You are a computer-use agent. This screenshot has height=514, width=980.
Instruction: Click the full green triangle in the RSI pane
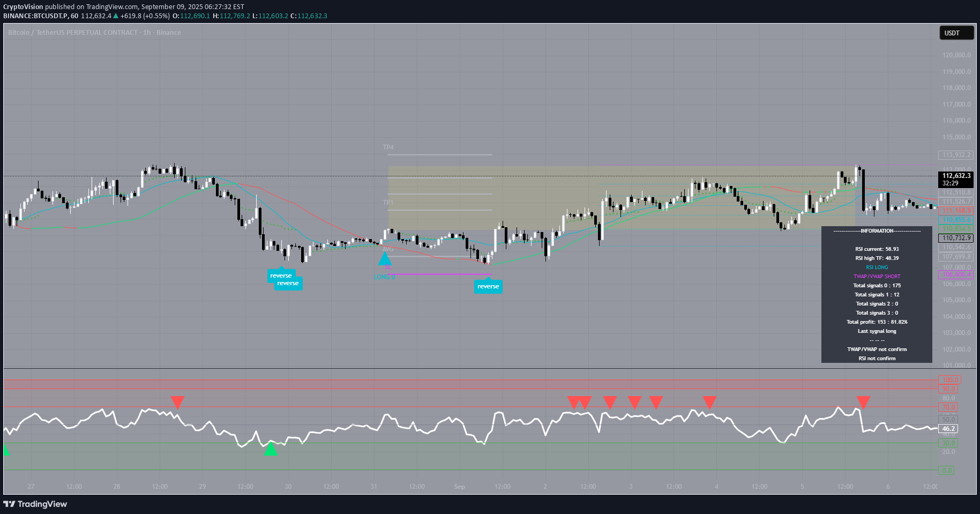271,449
